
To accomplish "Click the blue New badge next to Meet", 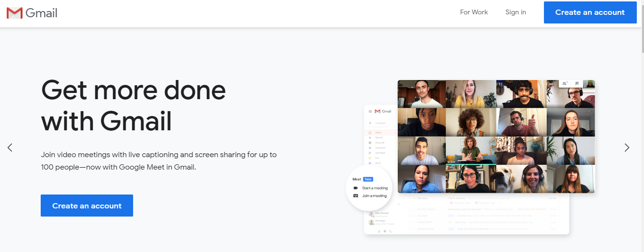I will pyautogui.click(x=368, y=179).
